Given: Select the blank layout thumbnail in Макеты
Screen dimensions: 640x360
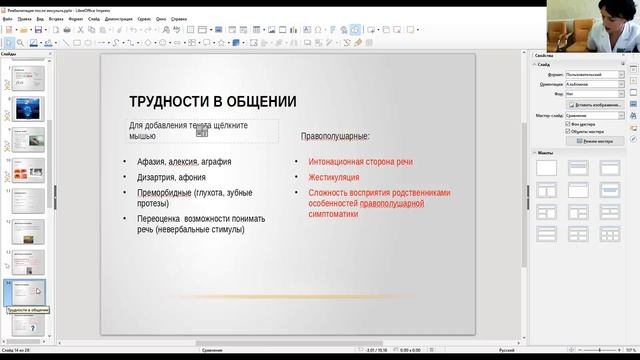Looking at the screenshot, I should click(x=547, y=168).
